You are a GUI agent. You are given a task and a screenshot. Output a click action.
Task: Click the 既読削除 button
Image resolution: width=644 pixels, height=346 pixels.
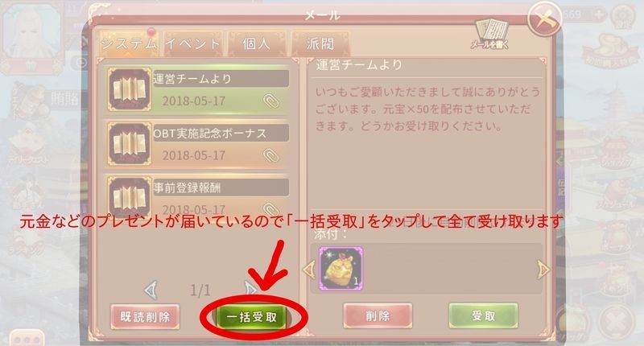145,316
